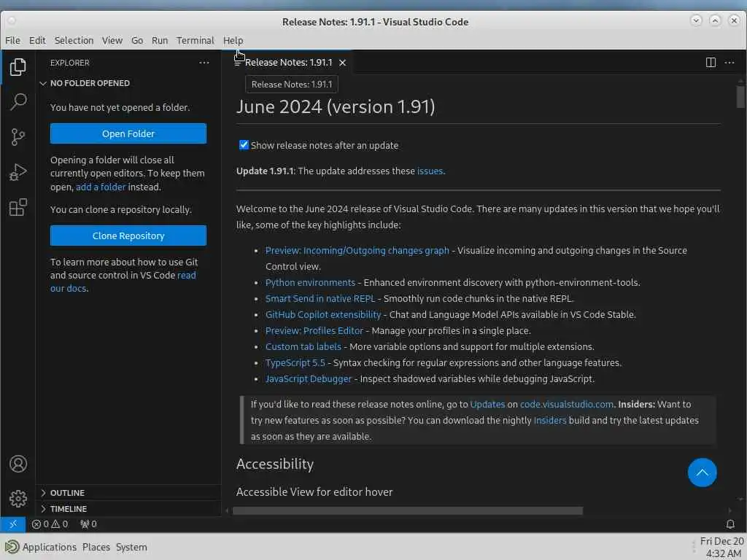
Task: Open the Insiders build link
Action: [550, 420]
